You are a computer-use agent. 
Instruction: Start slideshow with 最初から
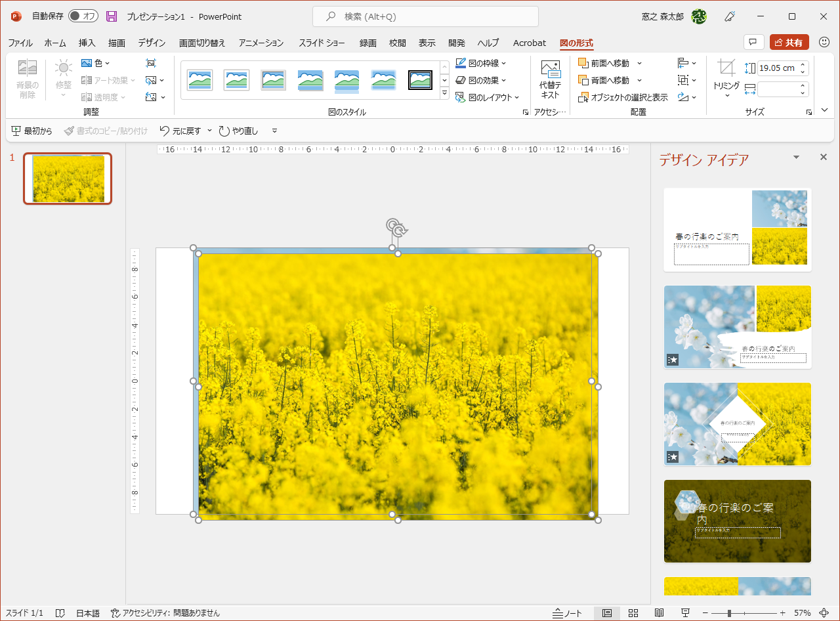[31, 131]
